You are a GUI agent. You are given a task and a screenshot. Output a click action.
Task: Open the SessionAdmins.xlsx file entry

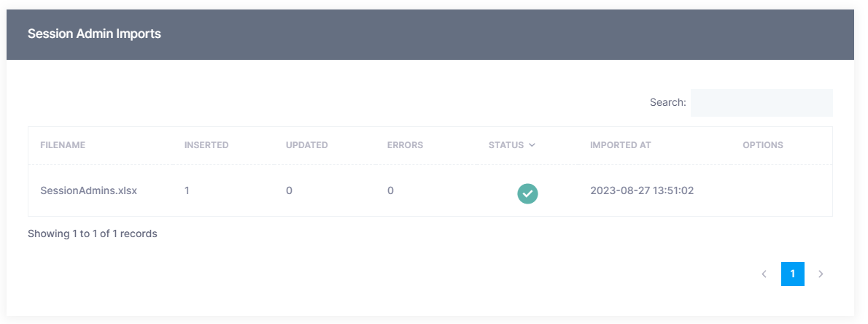coord(88,190)
